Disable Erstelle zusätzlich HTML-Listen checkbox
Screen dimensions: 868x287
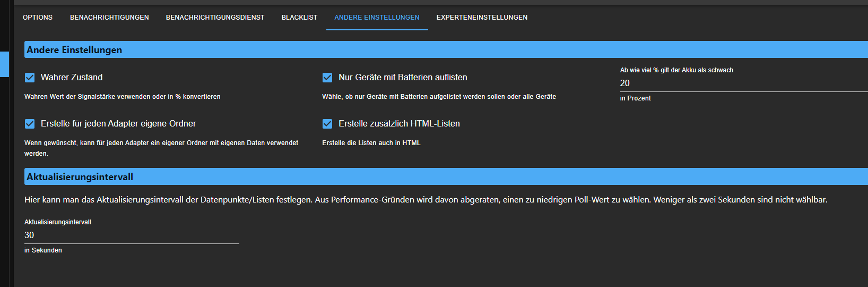327,124
